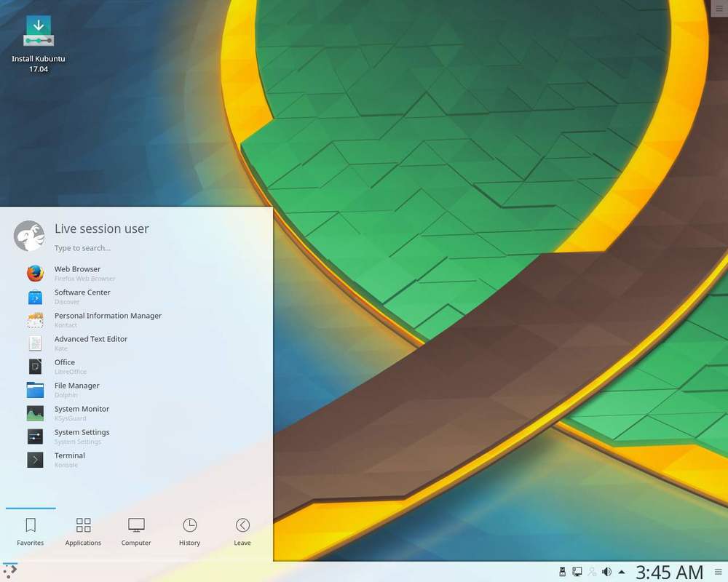
Task: Open the History tab
Action: pyautogui.click(x=189, y=531)
